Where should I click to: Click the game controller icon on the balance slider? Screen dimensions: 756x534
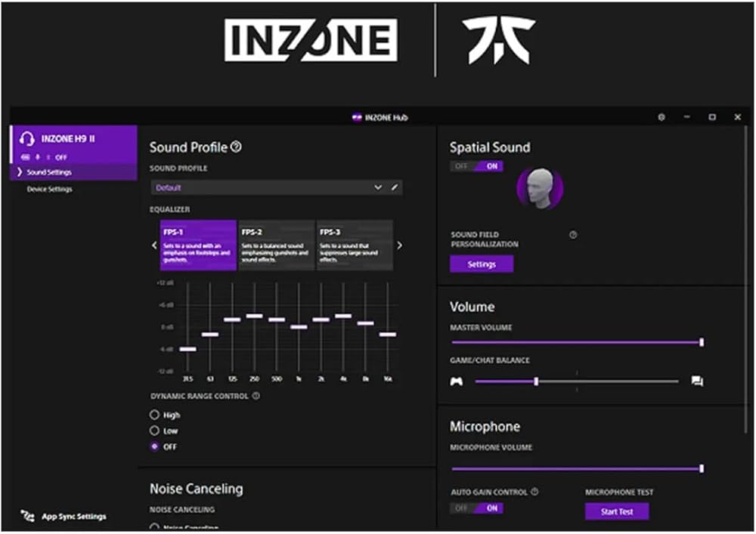(456, 381)
